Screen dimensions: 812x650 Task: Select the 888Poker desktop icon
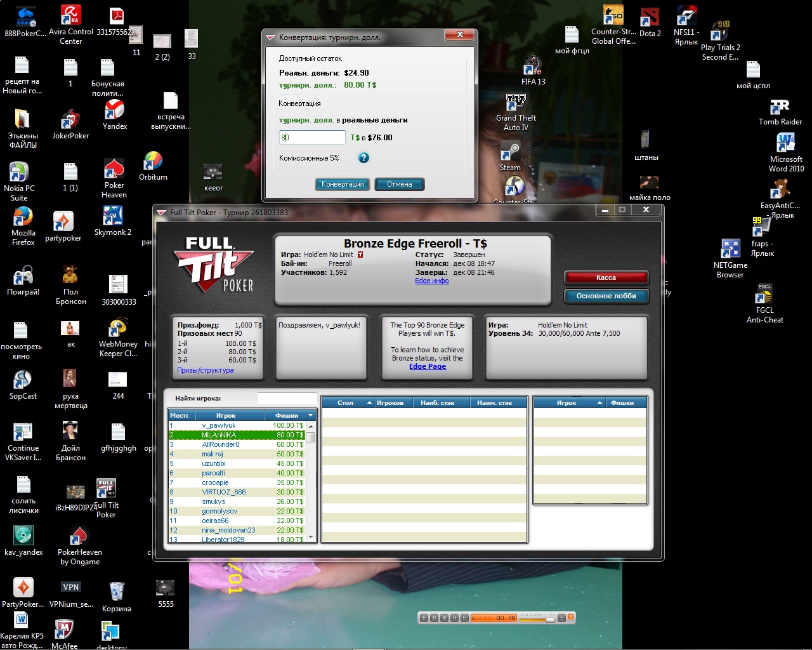click(x=25, y=22)
